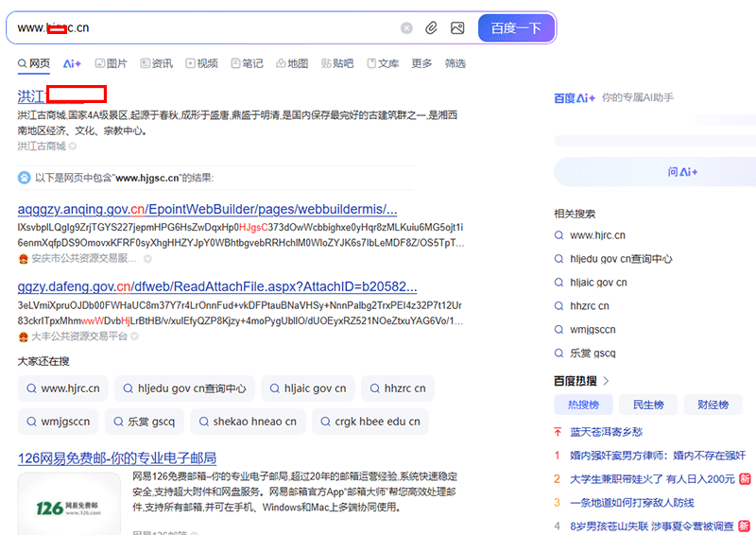Click the clear search text icon
Image resolution: width=756 pixels, height=535 pixels.
(406, 28)
